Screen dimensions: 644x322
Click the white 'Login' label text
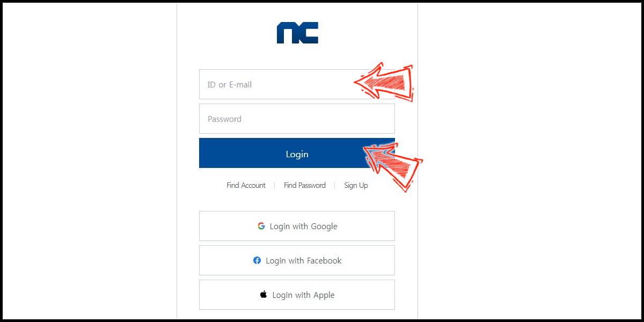pos(297,154)
